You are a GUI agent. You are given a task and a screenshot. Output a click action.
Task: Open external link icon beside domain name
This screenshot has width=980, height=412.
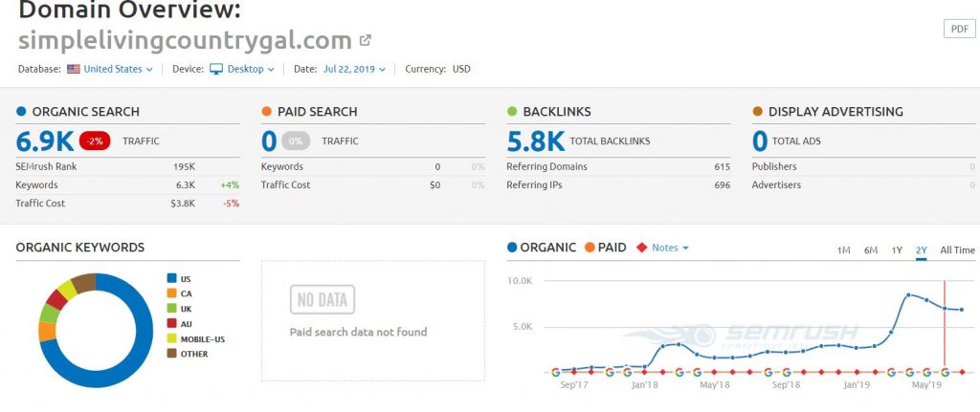click(365, 40)
